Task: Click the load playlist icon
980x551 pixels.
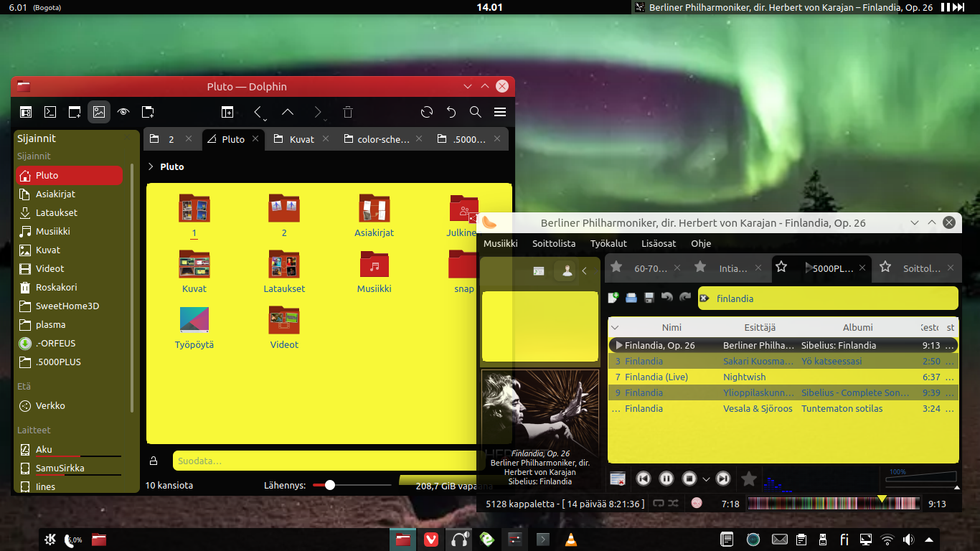Action: pyautogui.click(x=631, y=297)
